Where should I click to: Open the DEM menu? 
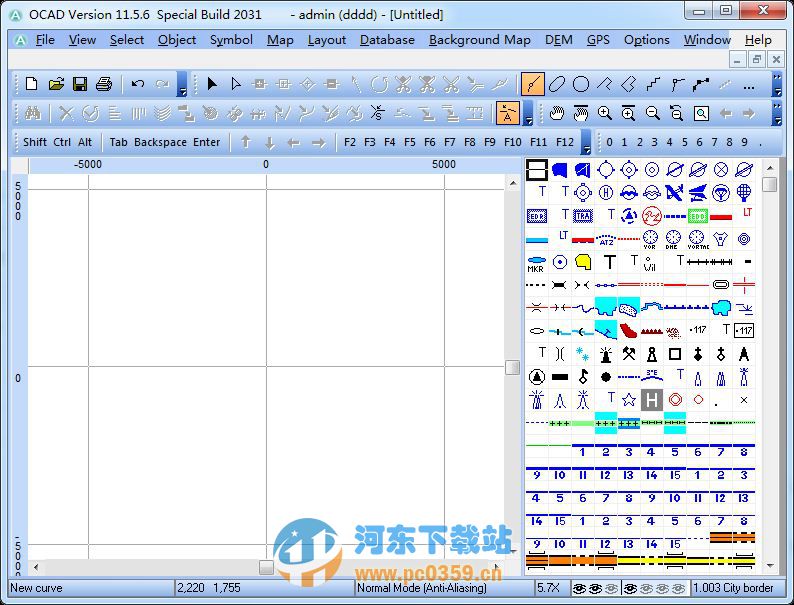click(559, 39)
